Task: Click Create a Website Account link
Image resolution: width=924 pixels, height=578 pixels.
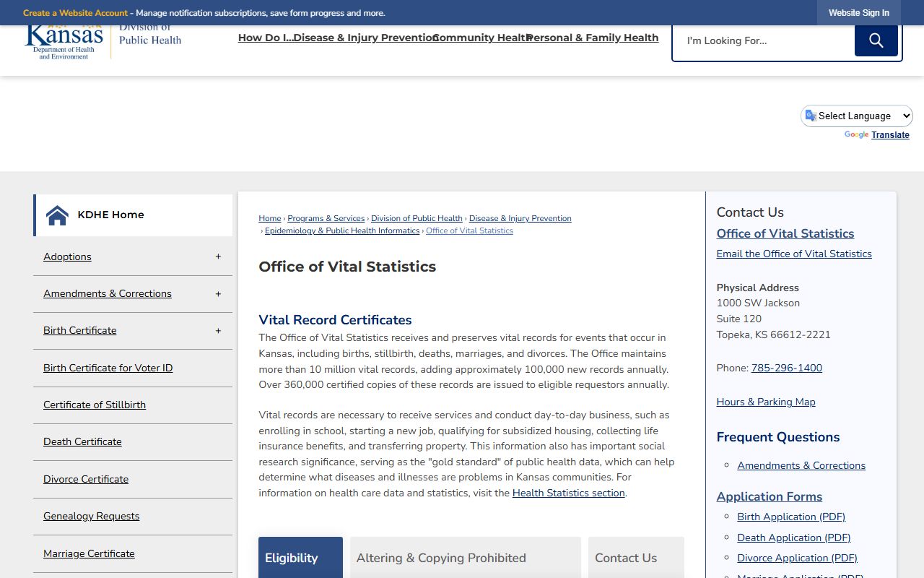Action: pyautogui.click(x=75, y=13)
